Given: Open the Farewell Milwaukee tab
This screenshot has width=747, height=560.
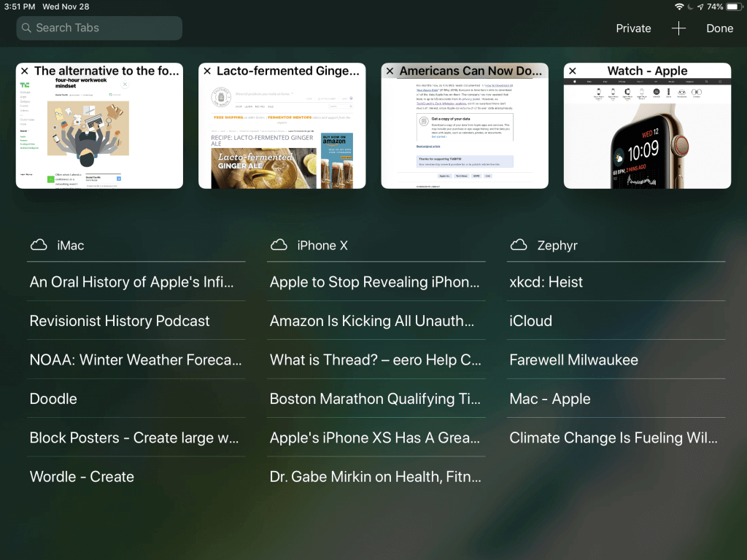Looking at the screenshot, I should (616, 360).
